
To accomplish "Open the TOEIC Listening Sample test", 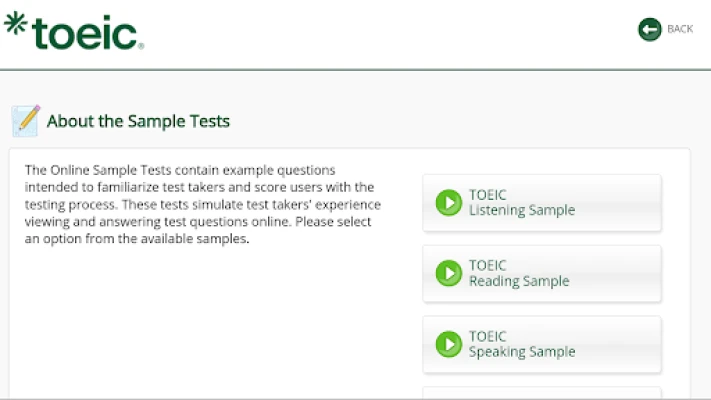I will pyautogui.click(x=541, y=203).
